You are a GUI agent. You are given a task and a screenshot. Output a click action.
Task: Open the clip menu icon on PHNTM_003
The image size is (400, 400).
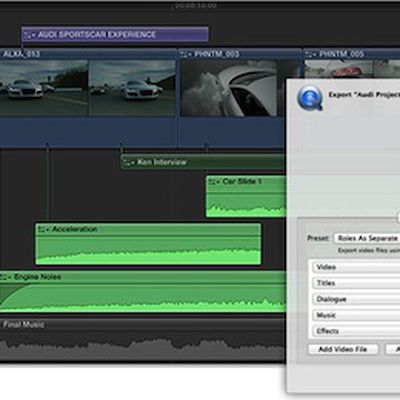186,54
